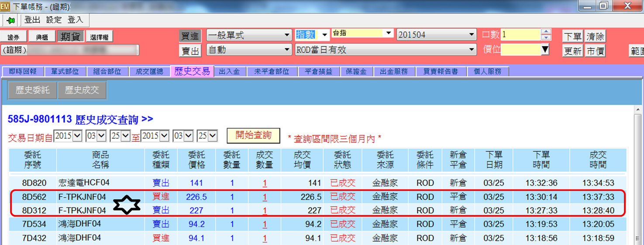Open the 設定 menu
Screen dimensions: 644x245
(54, 20)
